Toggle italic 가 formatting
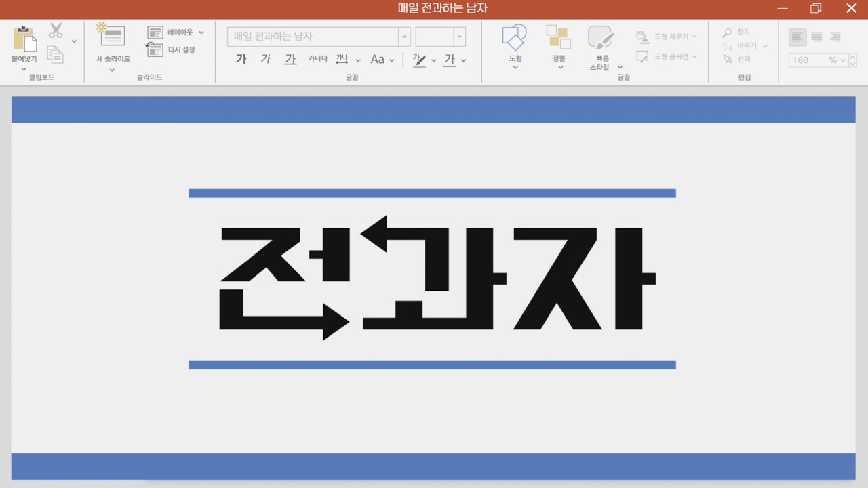 [x=266, y=60]
